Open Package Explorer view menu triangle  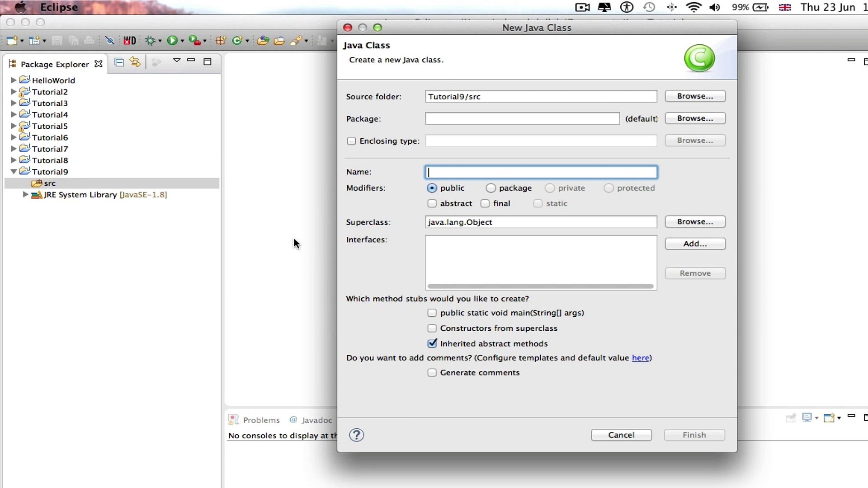pyautogui.click(x=177, y=60)
